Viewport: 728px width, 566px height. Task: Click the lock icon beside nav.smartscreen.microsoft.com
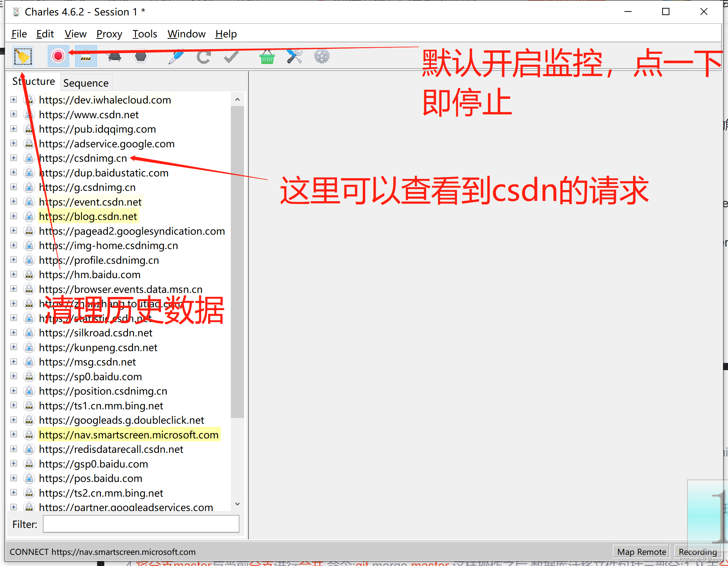click(29, 434)
